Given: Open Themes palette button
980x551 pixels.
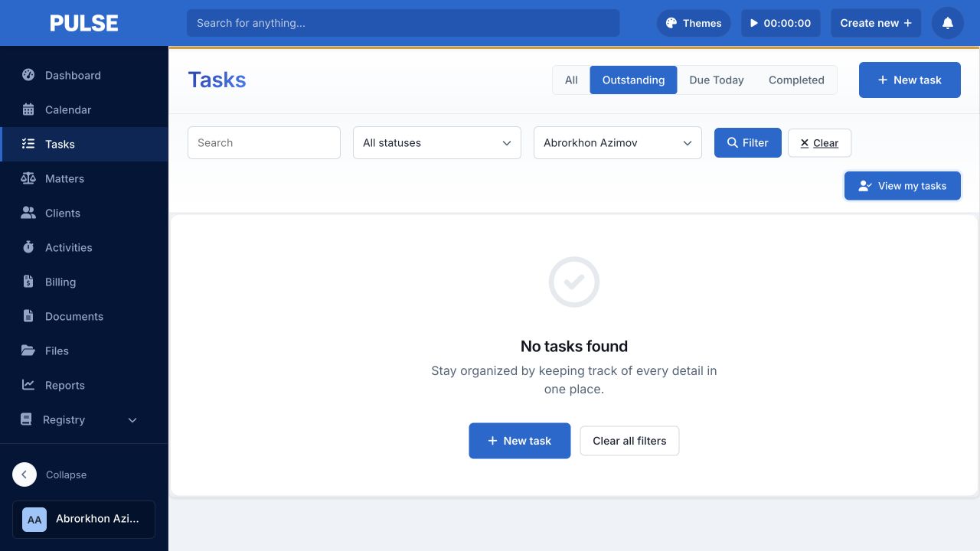Looking at the screenshot, I should tap(694, 23).
